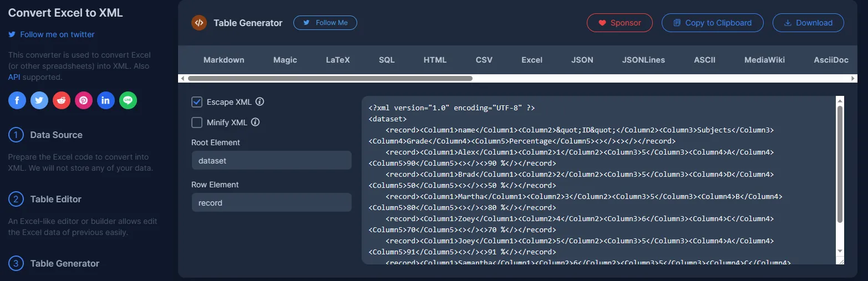Open the SQL tab

coord(387,60)
